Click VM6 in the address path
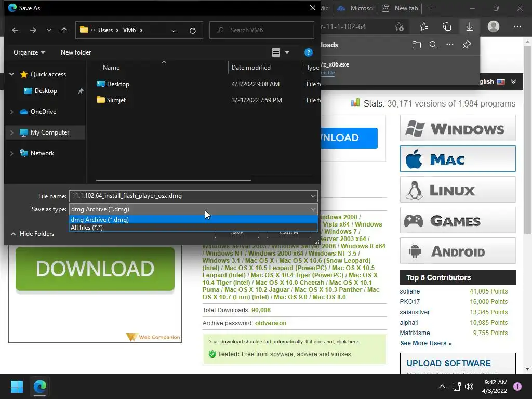Screen dimensions: 532x399 (129, 30)
